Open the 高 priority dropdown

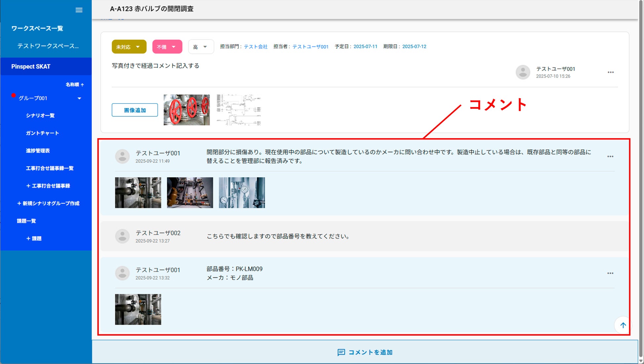pos(201,47)
